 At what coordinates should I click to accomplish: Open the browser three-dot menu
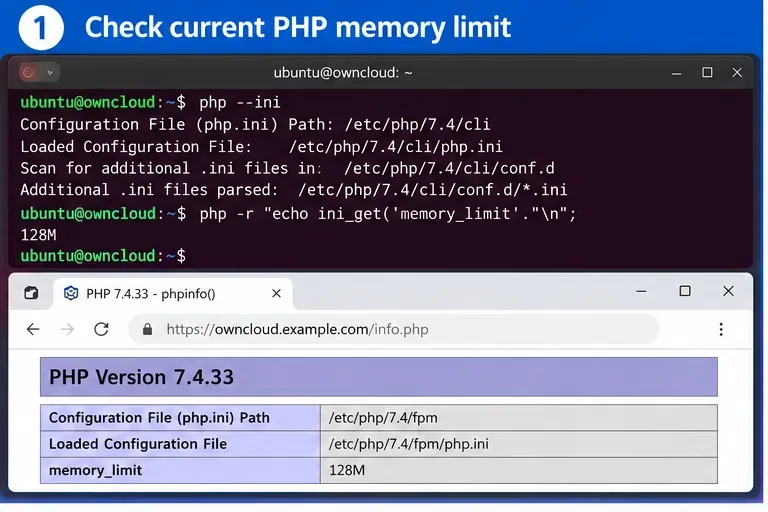[x=721, y=329]
